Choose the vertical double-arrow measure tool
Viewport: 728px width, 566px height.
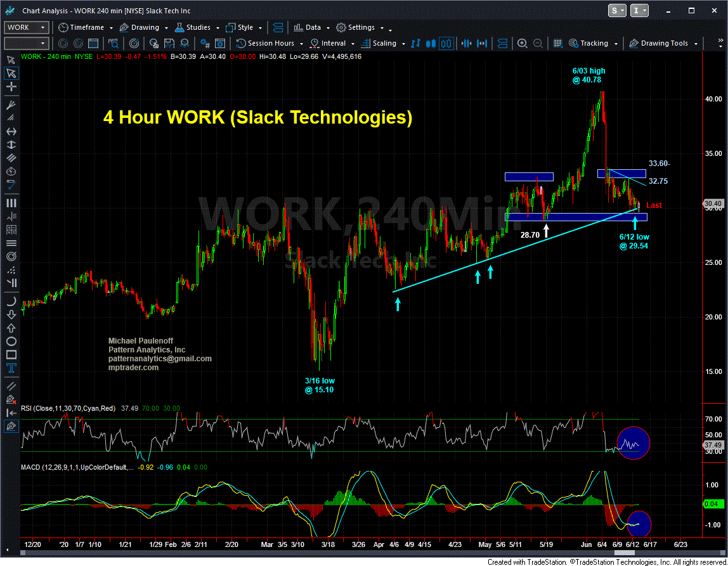[11, 145]
